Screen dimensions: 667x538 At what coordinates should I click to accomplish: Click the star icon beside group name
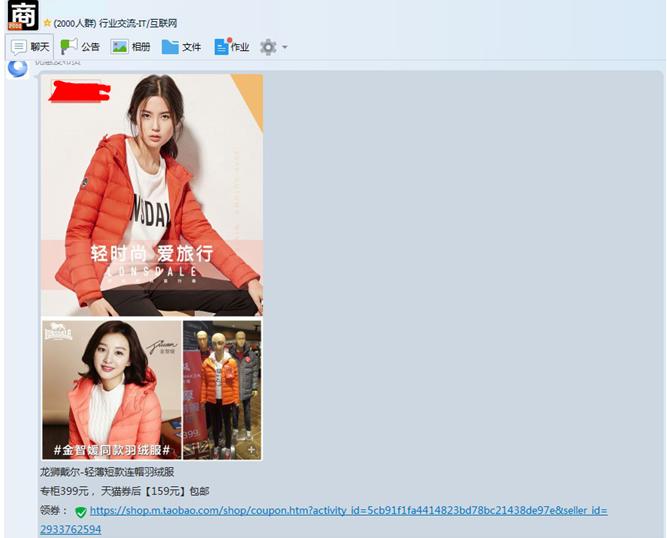tap(47, 23)
